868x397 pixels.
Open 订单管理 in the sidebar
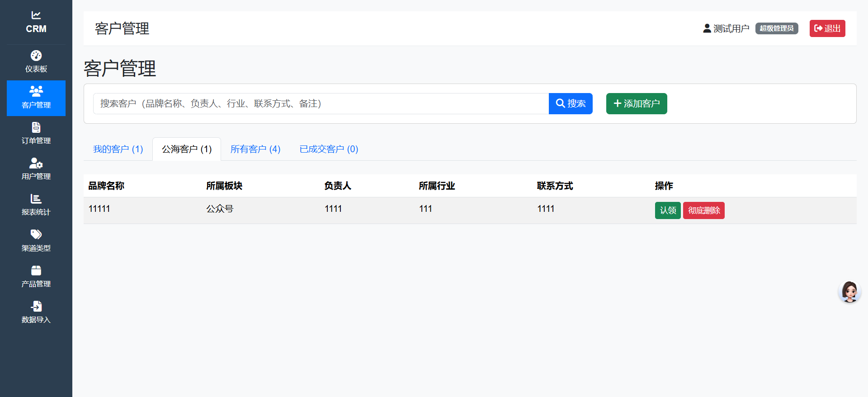point(36,127)
